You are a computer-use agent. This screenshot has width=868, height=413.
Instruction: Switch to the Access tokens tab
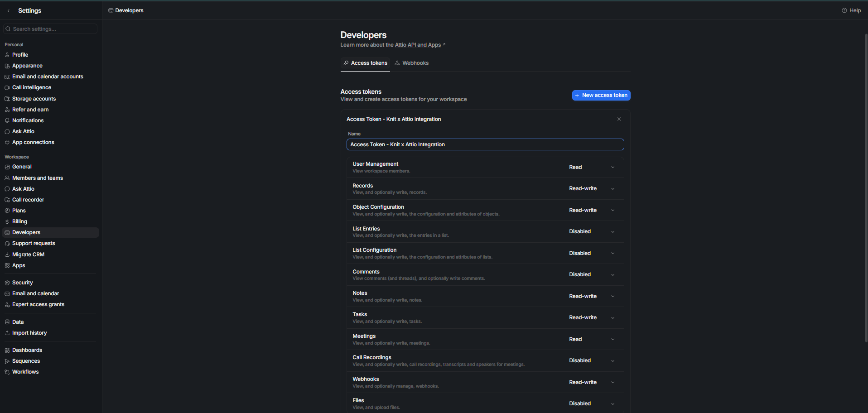(365, 63)
